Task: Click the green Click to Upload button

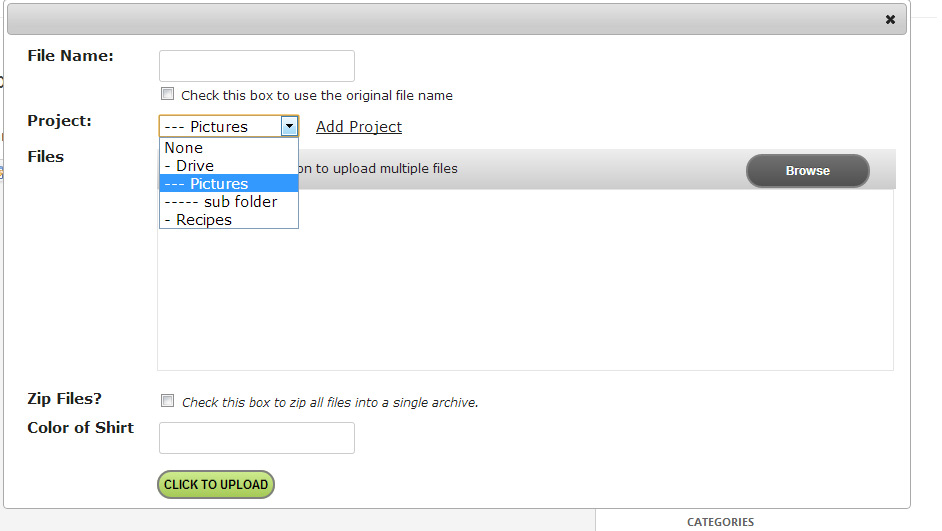Action: pyautogui.click(x=216, y=484)
